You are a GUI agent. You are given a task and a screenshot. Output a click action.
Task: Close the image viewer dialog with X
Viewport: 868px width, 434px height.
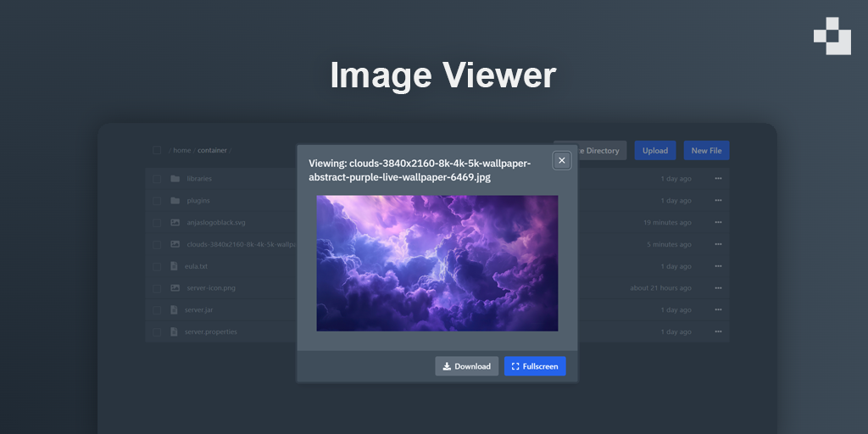coord(562,160)
